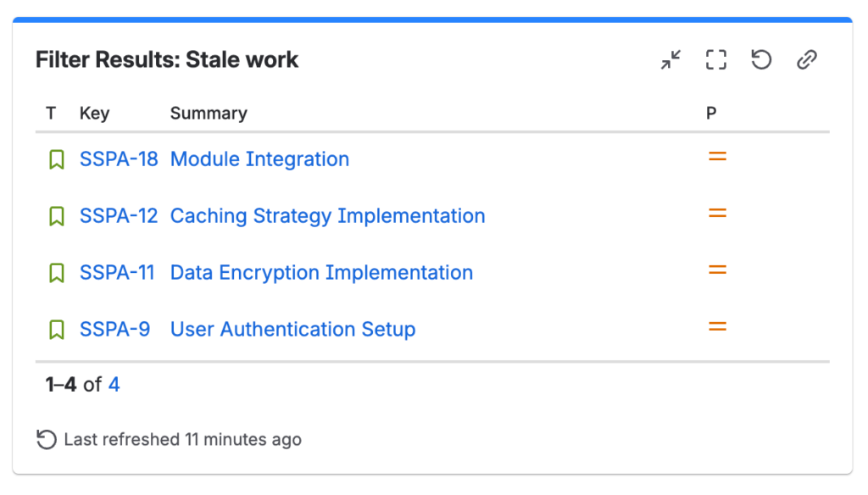Minimize the Stale work gadget

click(x=670, y=59)
